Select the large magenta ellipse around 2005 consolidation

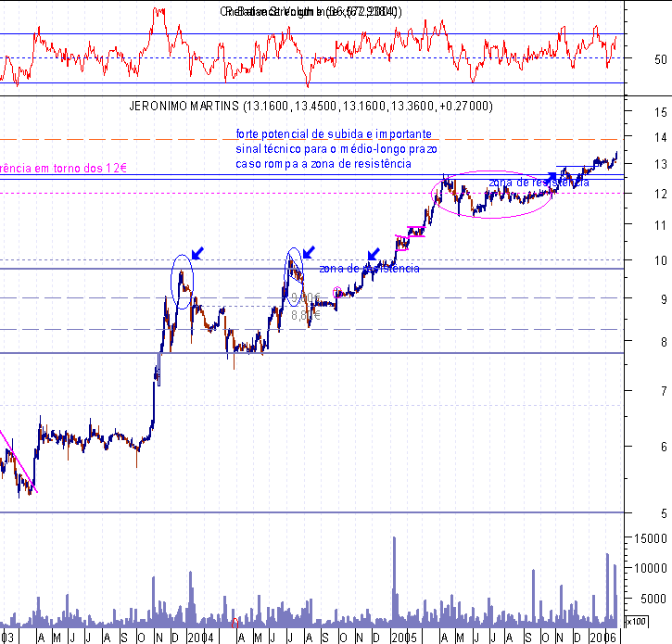tap(492, 195)
